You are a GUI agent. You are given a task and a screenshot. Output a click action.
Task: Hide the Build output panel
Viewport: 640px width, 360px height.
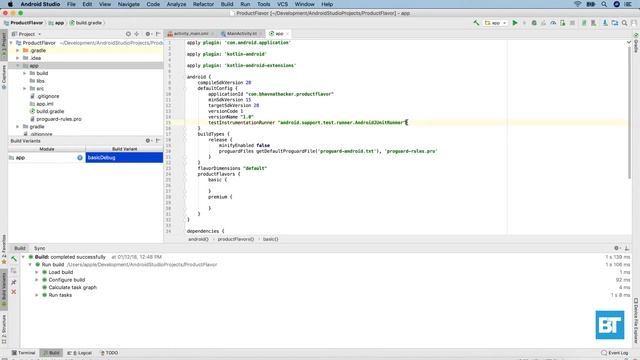(x=627, y=248)
